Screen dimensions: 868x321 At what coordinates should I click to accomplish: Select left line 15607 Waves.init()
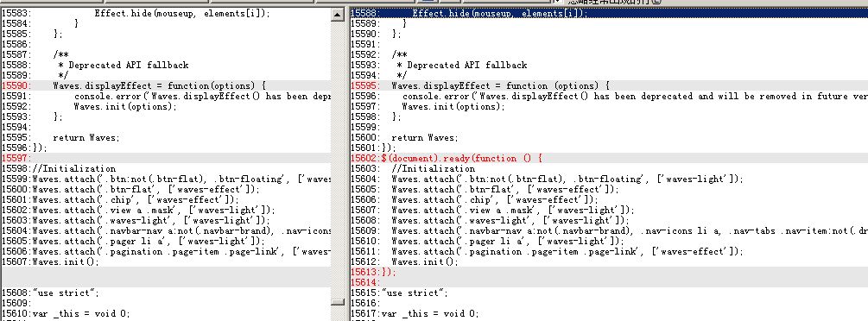166,262
